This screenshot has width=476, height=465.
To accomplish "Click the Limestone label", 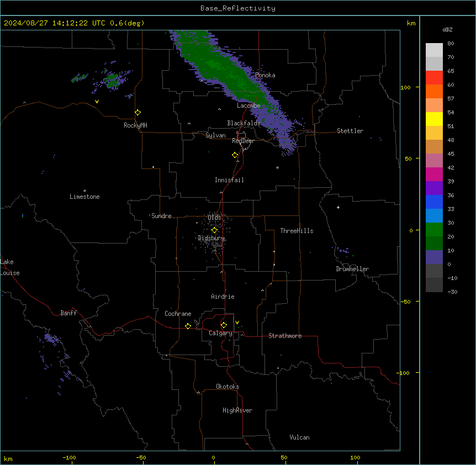I will pyautogui.click(x=84, y=197).
